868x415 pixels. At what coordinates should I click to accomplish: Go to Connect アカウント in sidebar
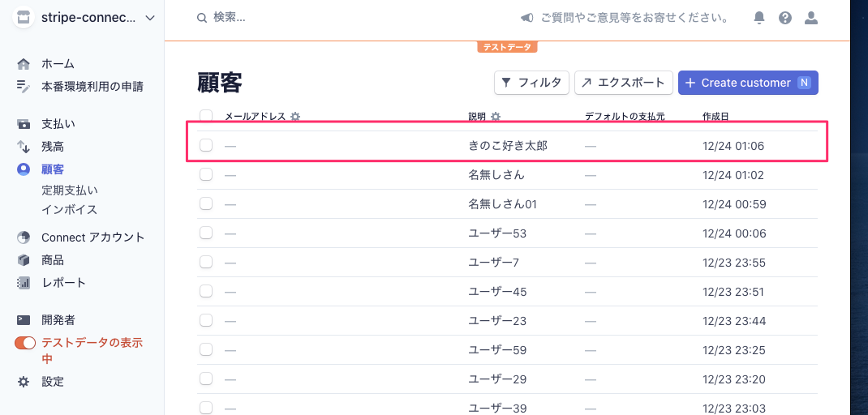tap(93, 237)
